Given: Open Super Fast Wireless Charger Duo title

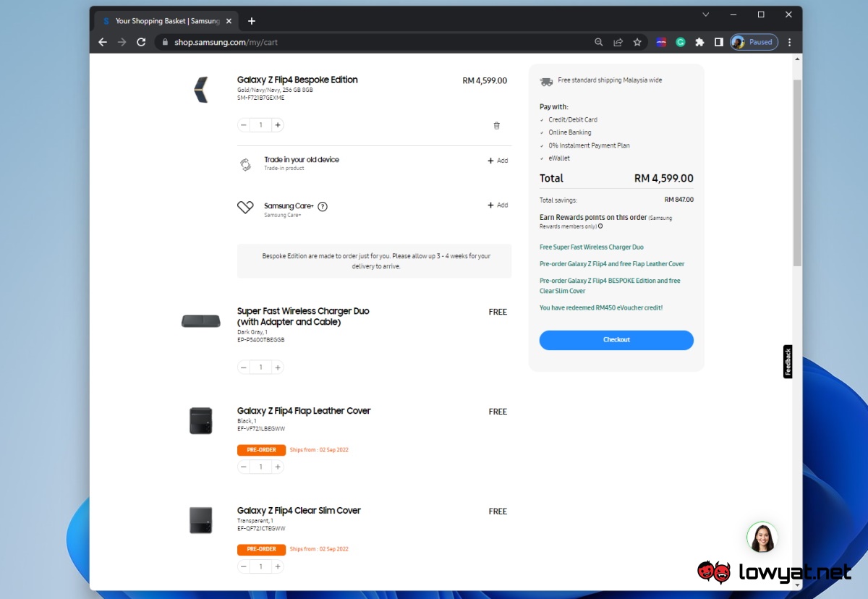Looking at the screenshot, I should [x=303, y=316].
